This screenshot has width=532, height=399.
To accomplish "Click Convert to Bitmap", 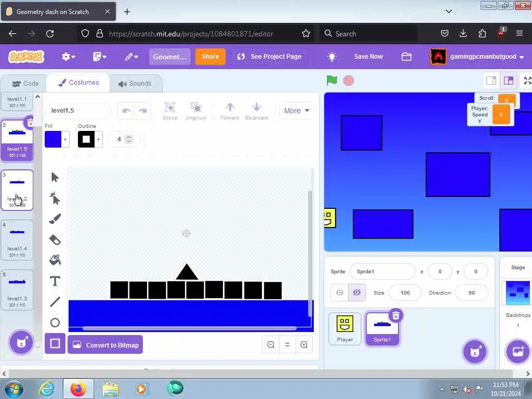I will coord(105,345).
